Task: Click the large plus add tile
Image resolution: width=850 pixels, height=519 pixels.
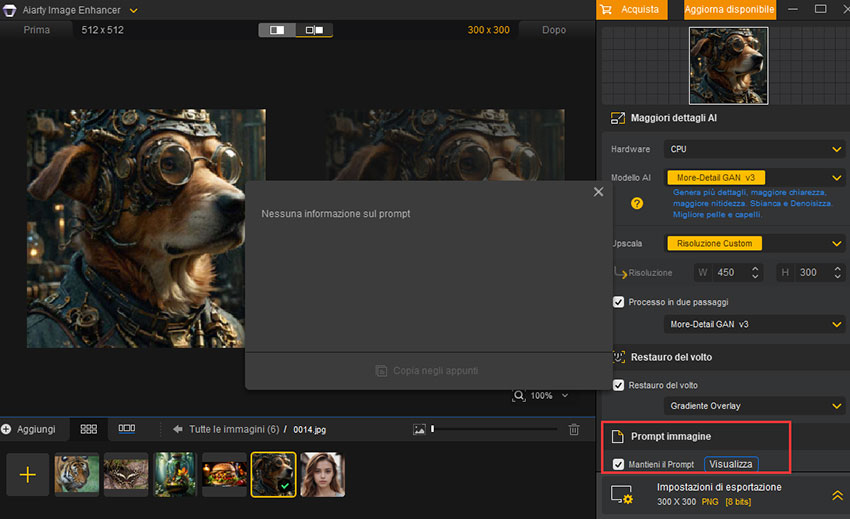Action: [x=28, y=475]
